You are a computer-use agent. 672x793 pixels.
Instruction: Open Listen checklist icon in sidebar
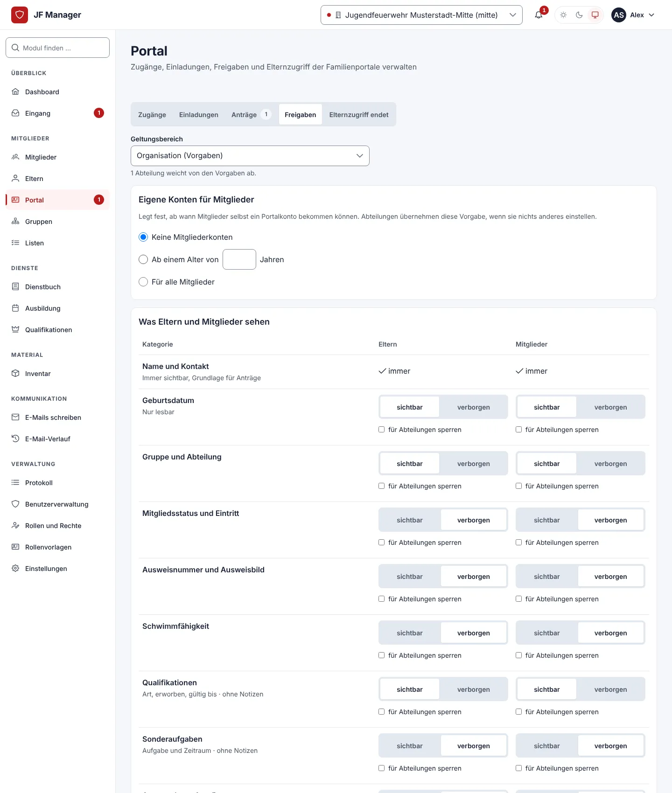(15, 243)
